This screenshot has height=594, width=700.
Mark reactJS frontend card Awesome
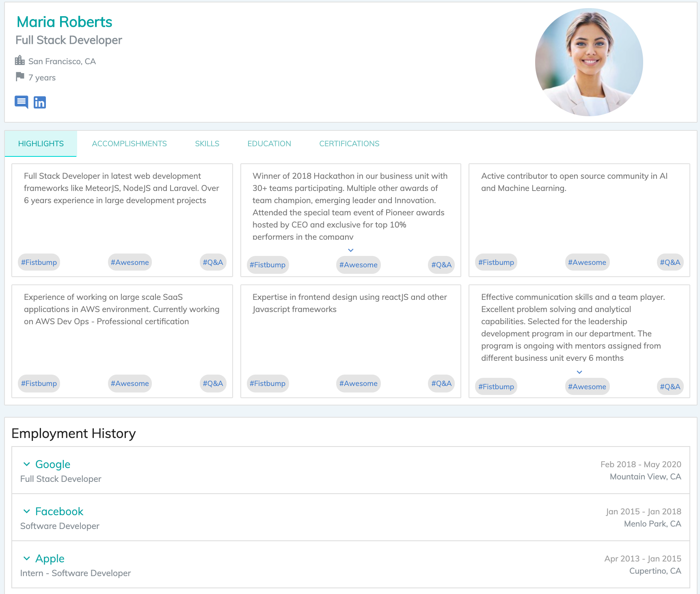359,384
